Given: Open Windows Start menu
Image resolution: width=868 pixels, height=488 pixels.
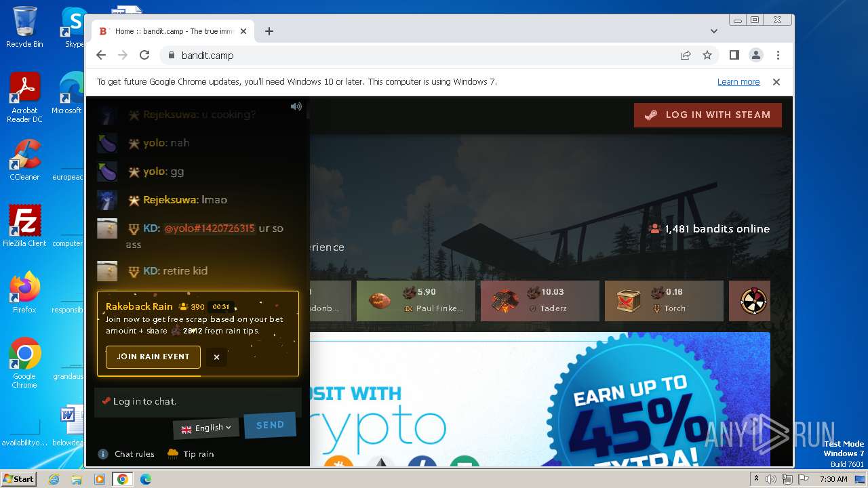Looking at the screenshot, I should 18,479.
